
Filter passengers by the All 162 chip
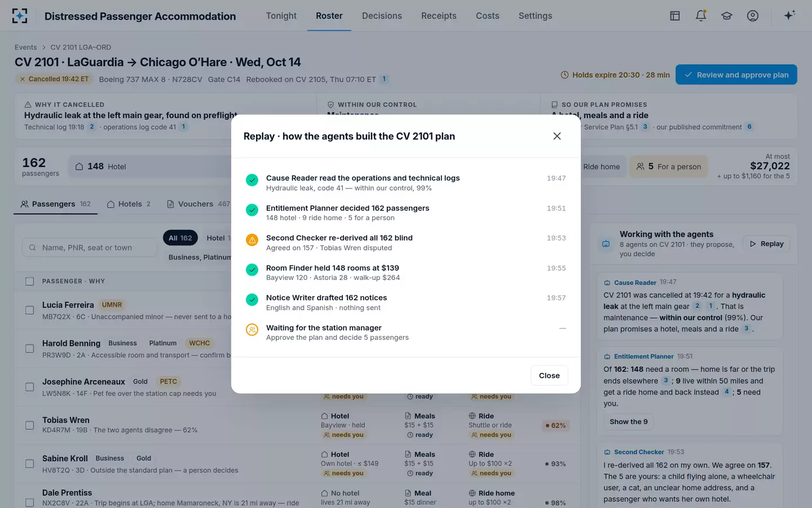click(x=180, y=238)
